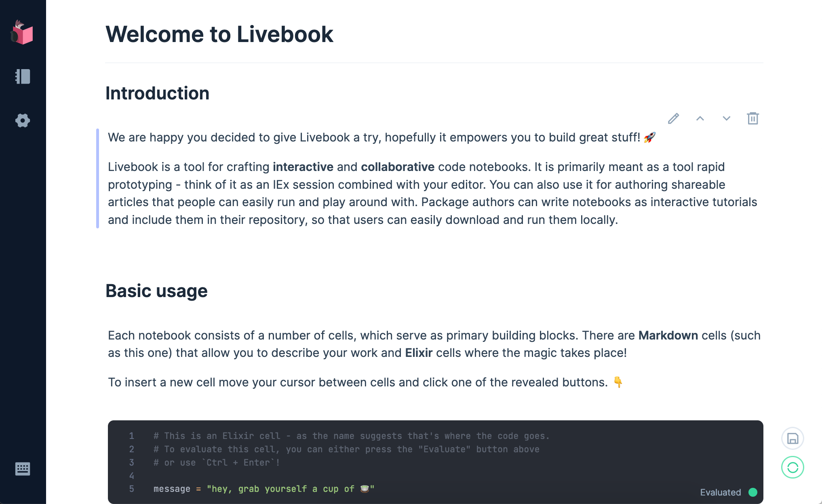Open the sections notebook panel icon
This screenshot has width=822, height=504.
(x=23, y=76)
